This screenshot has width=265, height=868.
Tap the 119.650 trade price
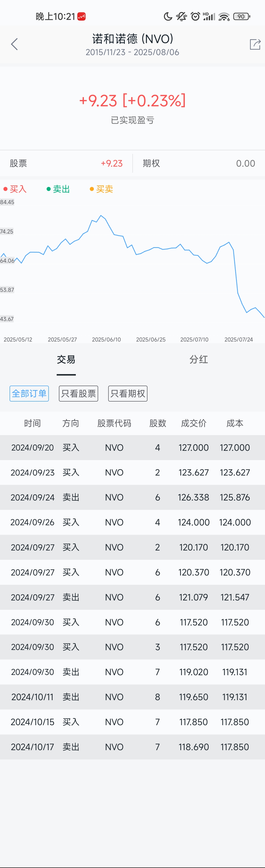(x=194, y=697)
